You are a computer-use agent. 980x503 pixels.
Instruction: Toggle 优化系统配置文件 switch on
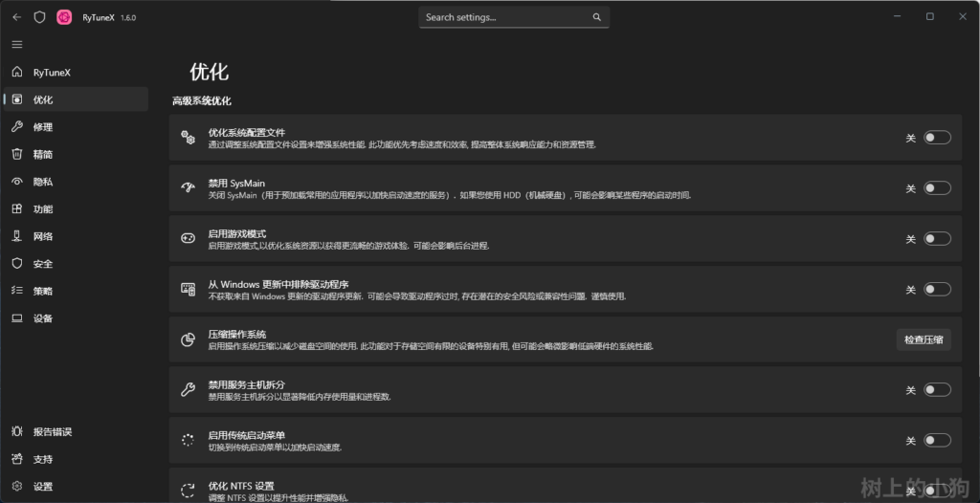[937, 138]
